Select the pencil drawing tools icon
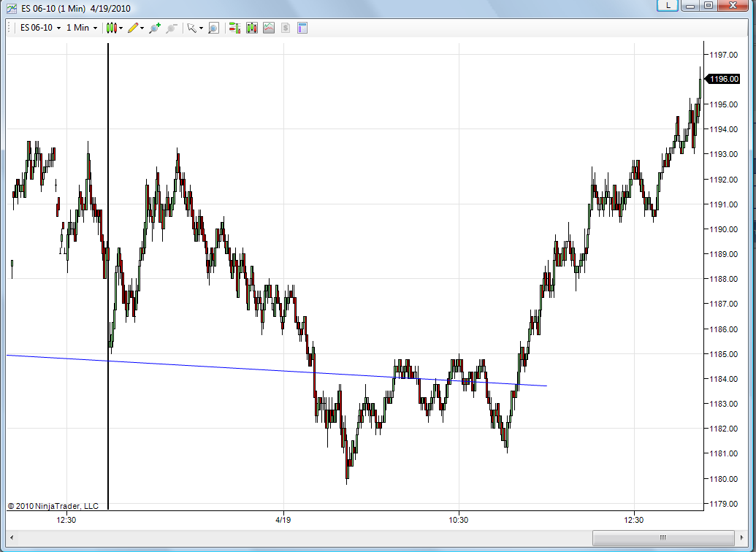 [x=133, y=28]
